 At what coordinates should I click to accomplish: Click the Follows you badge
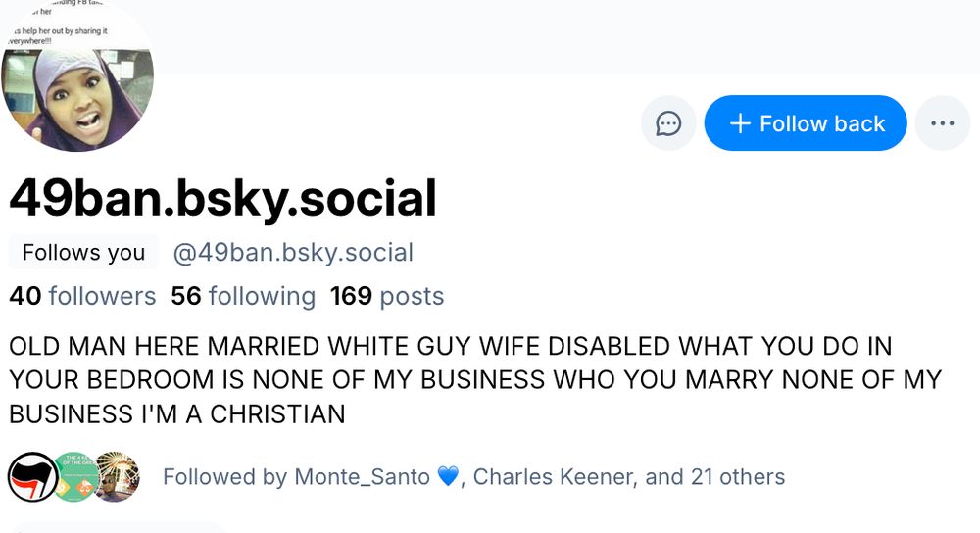(83, 253)
